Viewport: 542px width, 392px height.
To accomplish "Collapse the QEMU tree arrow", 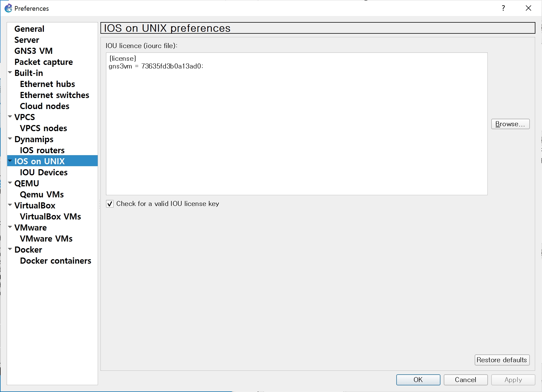I will tap(10, 183).
